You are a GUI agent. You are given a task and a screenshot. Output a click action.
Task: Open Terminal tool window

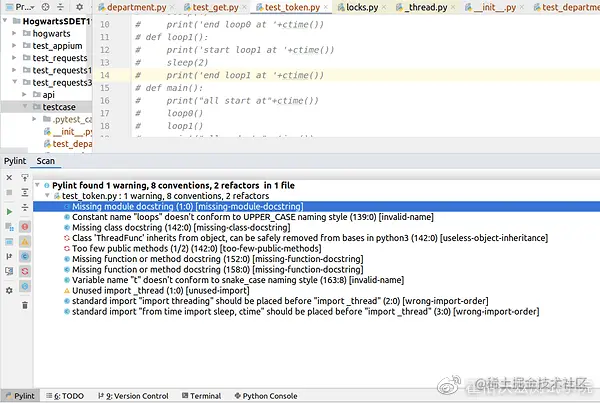point(201,396)
